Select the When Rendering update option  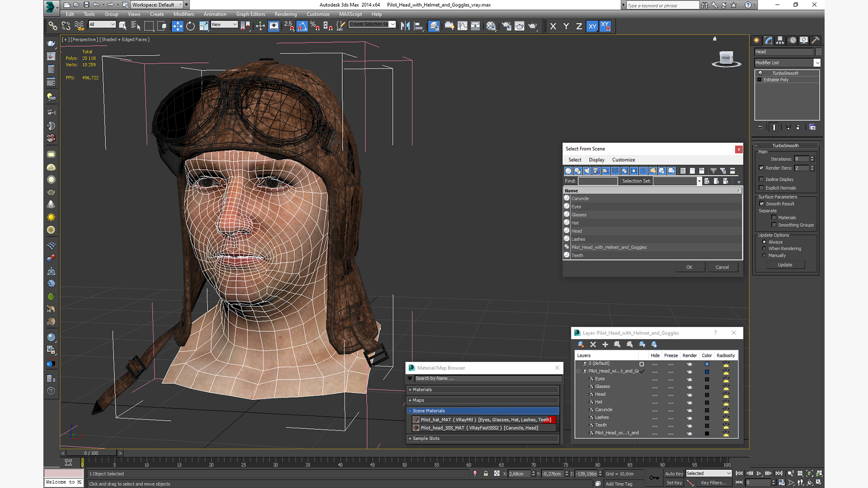(x=764, y=249)
